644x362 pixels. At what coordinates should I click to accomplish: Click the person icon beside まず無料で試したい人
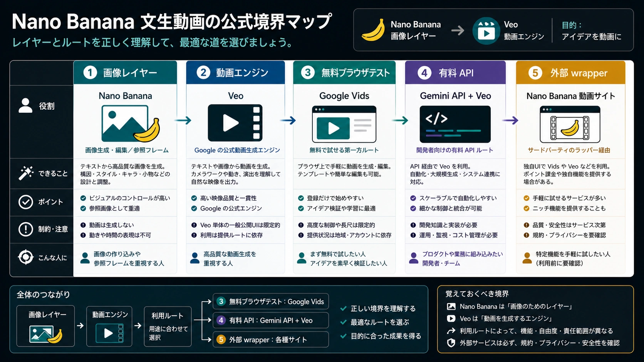[302, 258]
